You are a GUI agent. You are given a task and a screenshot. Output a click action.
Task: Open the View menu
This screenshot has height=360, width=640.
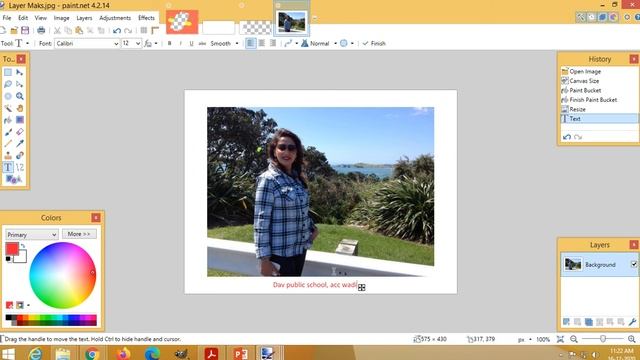point(40,18)
